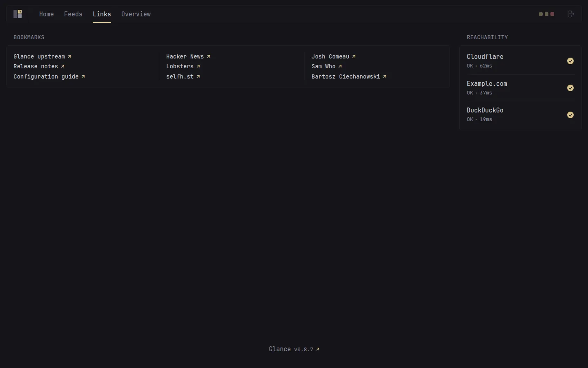The height and width of the screenshot is (368, 588).
Task: Open the Release notes bookmark
Action: (39, 66)
